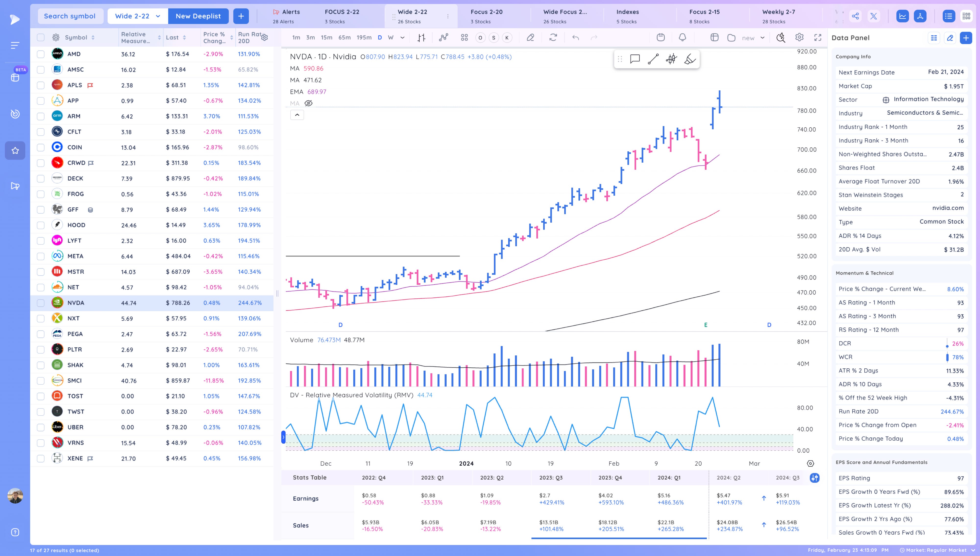Open the nvidia.com website link

click(948, 208)
